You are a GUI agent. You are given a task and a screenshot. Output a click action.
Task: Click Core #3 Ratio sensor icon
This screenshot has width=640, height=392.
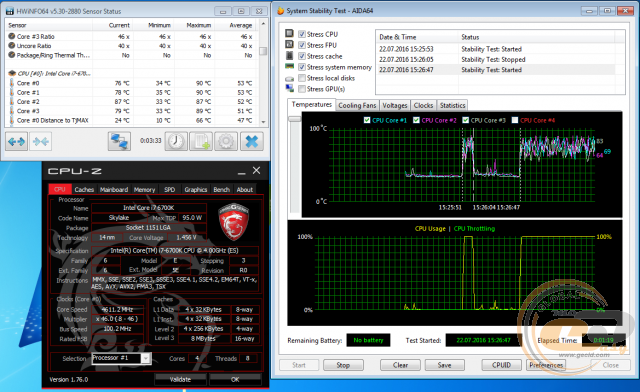tap(12, 36)
